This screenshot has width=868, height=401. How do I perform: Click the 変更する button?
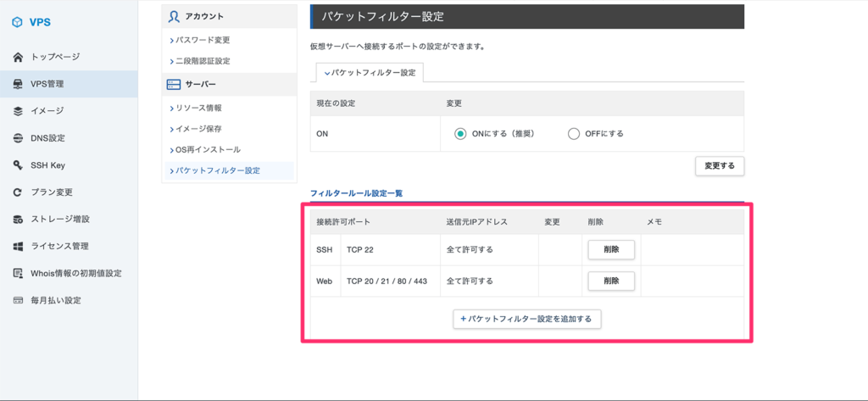tap(720, 166)
